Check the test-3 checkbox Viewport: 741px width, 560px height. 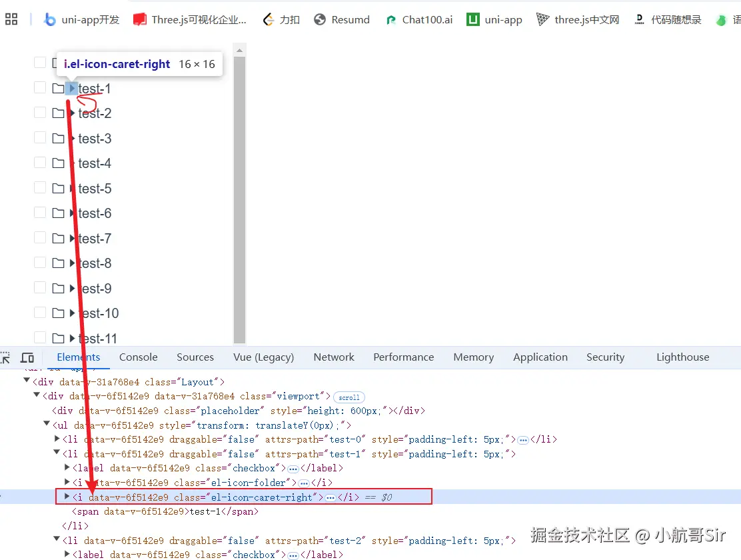(40, 137)
